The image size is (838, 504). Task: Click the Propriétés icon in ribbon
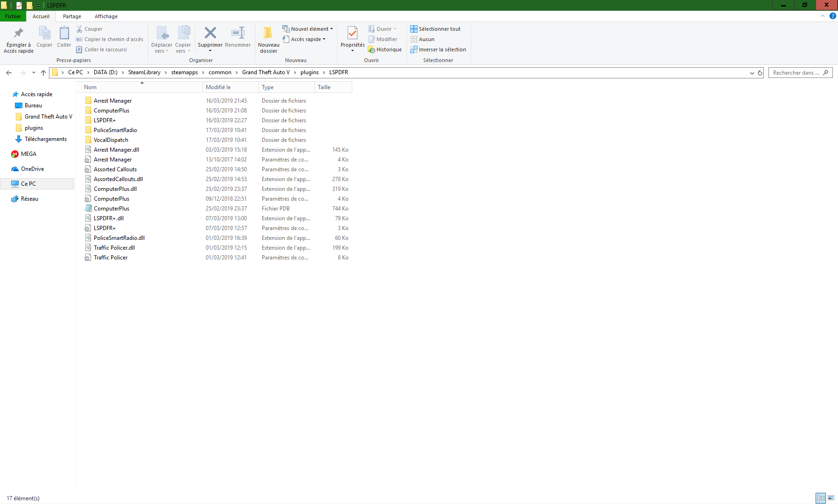tap(352, 34)
